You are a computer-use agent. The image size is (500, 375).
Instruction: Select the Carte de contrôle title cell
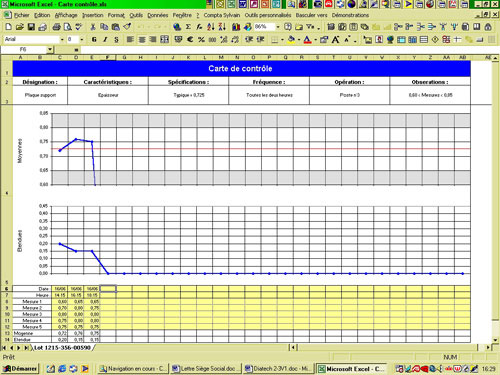point(241,69)
